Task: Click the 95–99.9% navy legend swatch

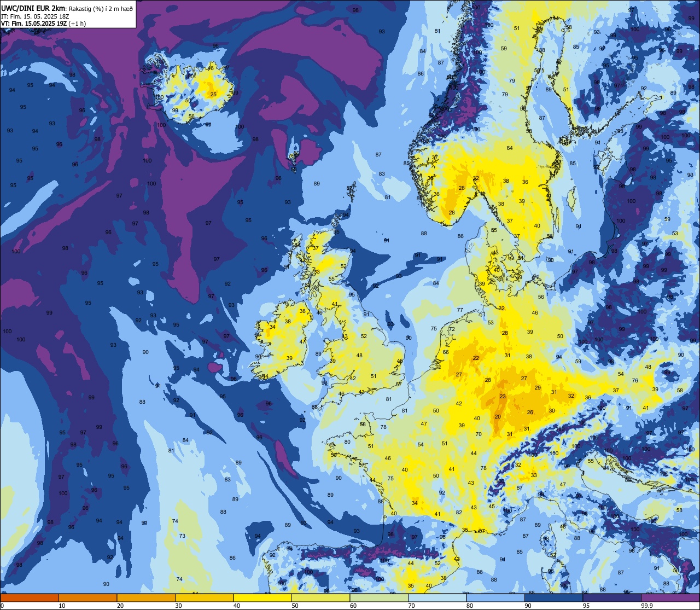Action: [x=612, y=597]
